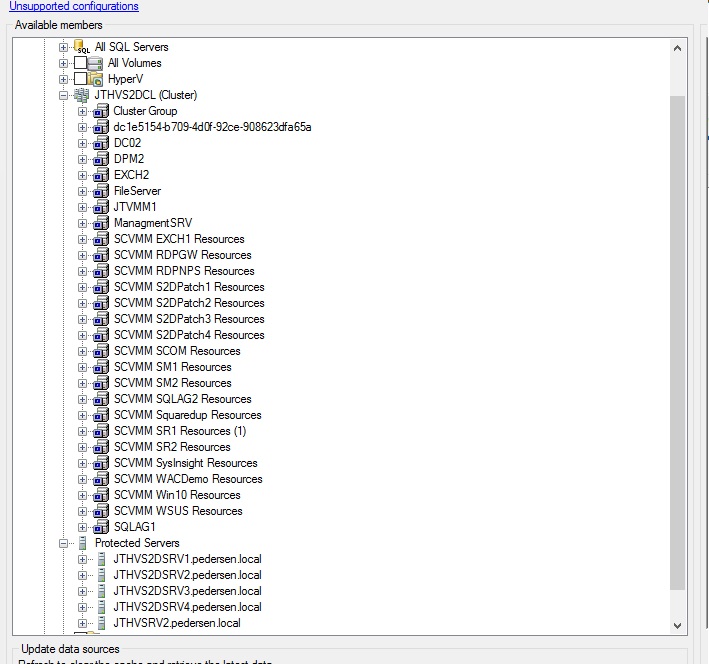
Task: Expand the All Volumes node
Action: pos(63,63)
